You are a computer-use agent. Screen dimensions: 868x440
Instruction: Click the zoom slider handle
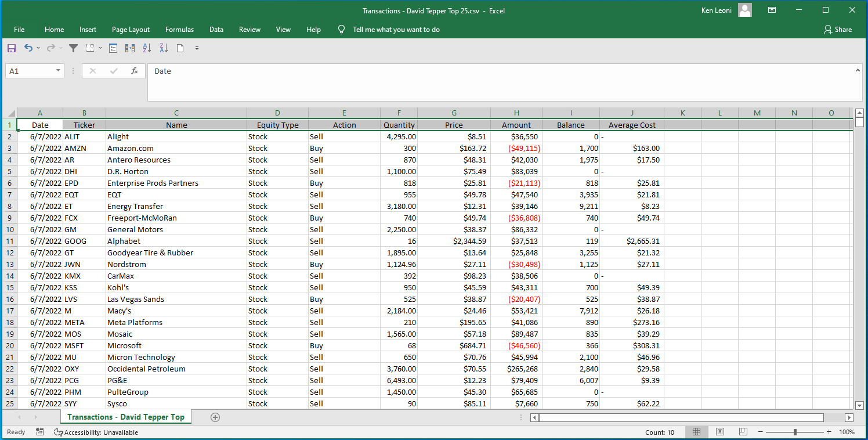795,432
